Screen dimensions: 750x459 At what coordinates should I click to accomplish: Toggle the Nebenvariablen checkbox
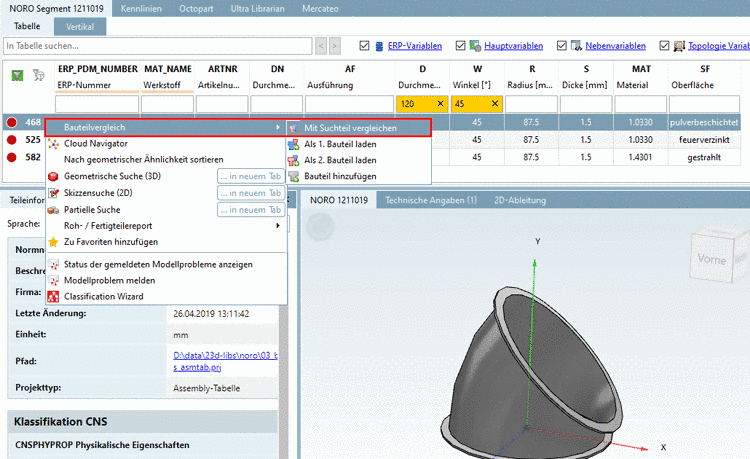[563, 45]
